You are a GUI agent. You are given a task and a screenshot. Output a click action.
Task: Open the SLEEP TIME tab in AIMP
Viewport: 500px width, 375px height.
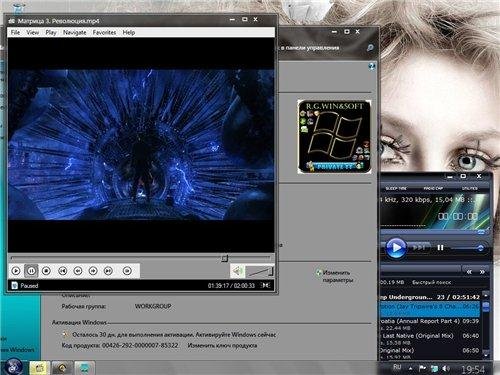(396, 188)
